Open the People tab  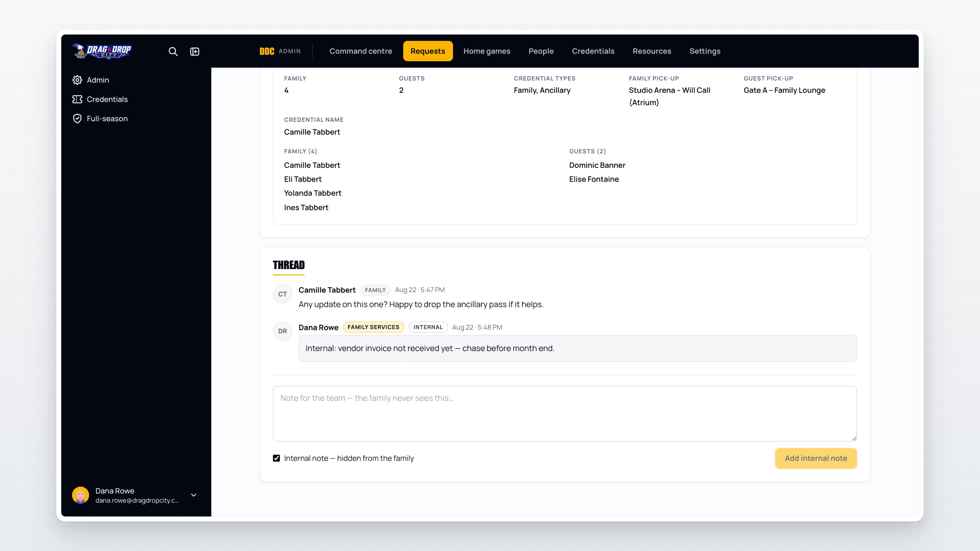click(541, 51)
